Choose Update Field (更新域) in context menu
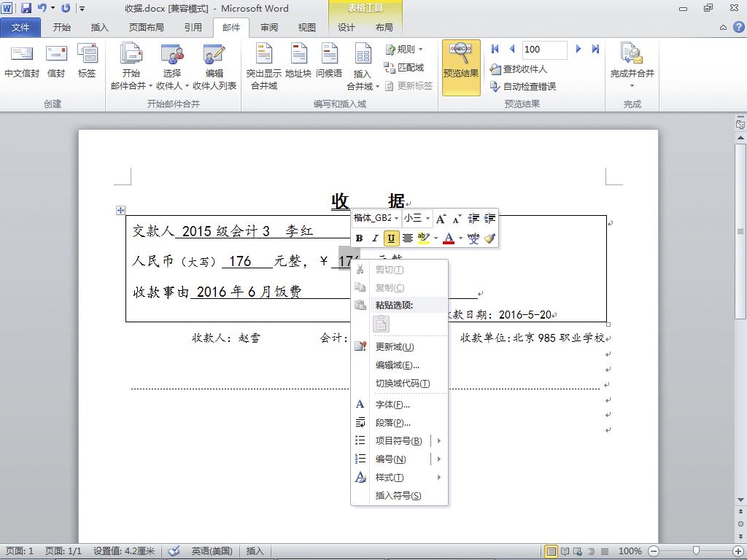747x560 pixels. (399, 346)
